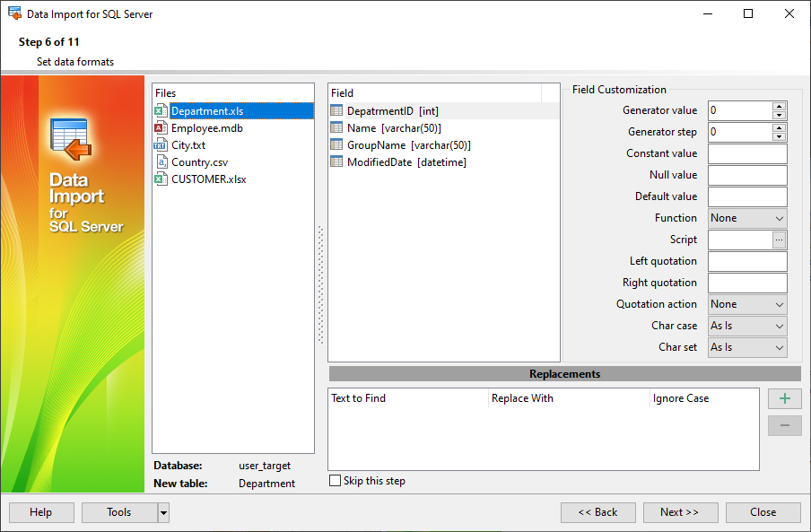Select the Country.csv file icon

coord(163,161)
